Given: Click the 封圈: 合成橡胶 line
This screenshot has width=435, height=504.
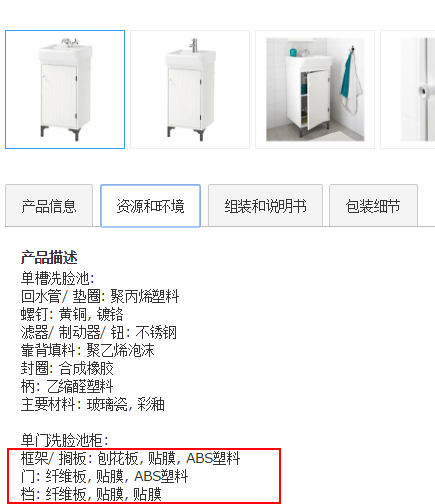Looking at the screenshot, I should pyautogui.click(x=67, y=369).
